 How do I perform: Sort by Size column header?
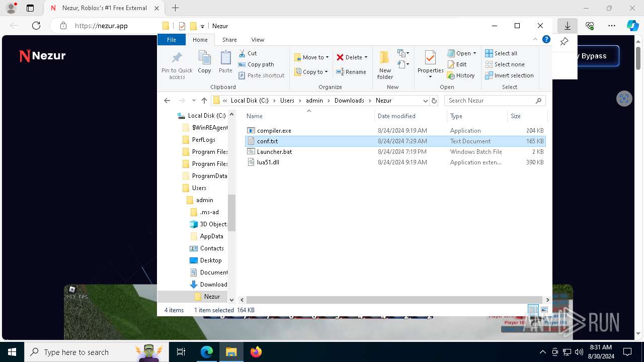click(x=526, y=116)
